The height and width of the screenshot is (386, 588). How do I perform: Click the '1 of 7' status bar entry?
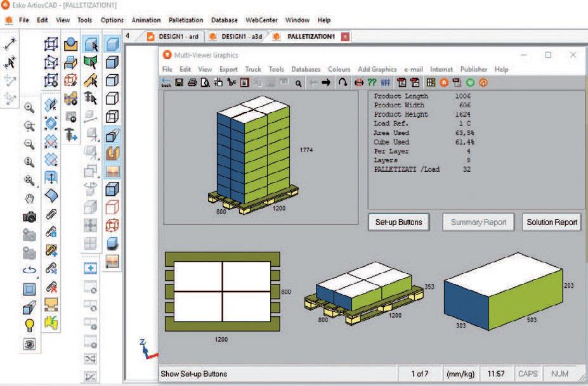click(420, 373)
